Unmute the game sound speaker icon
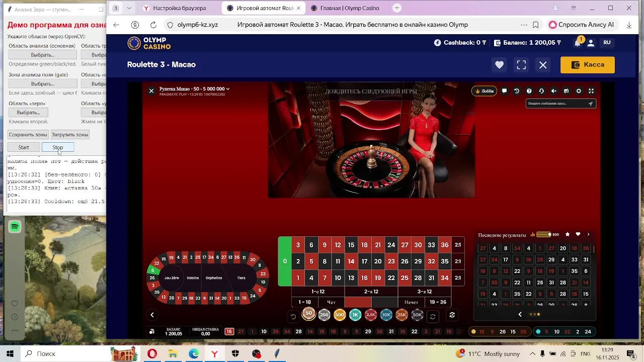This screenshot has width=644, height=362. (x=553, y=91)
